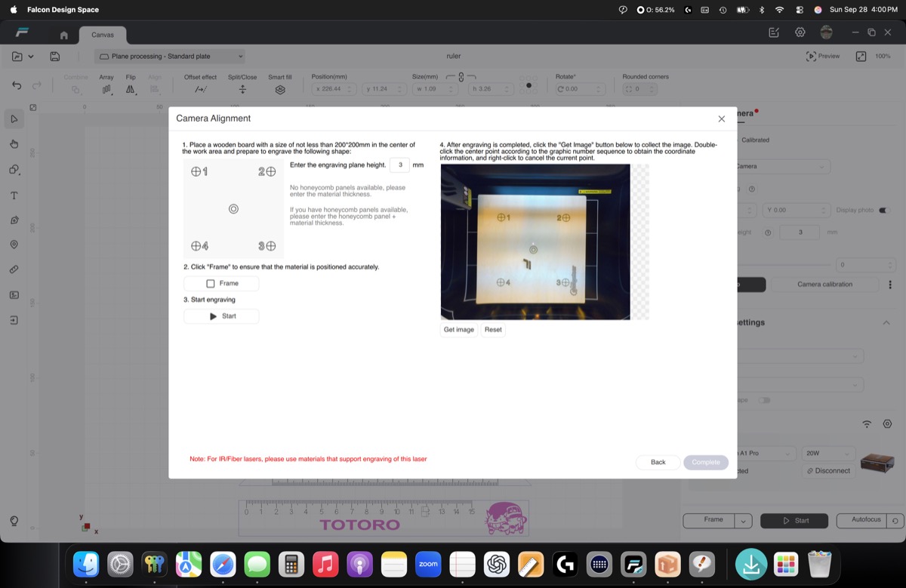Click the Smart fill icon
The image size is (906, 588).
[280, 89]
